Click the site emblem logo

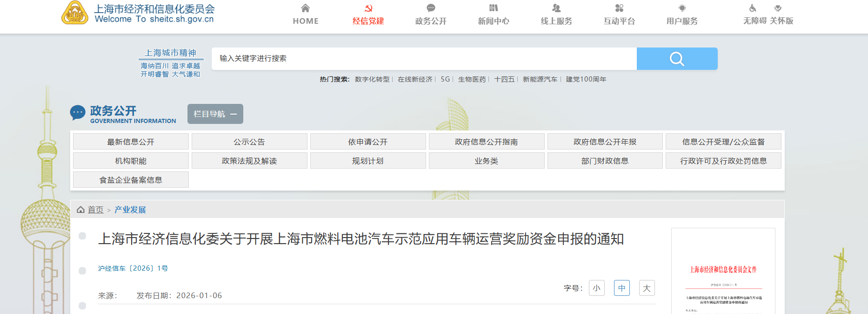click(75, 13)
